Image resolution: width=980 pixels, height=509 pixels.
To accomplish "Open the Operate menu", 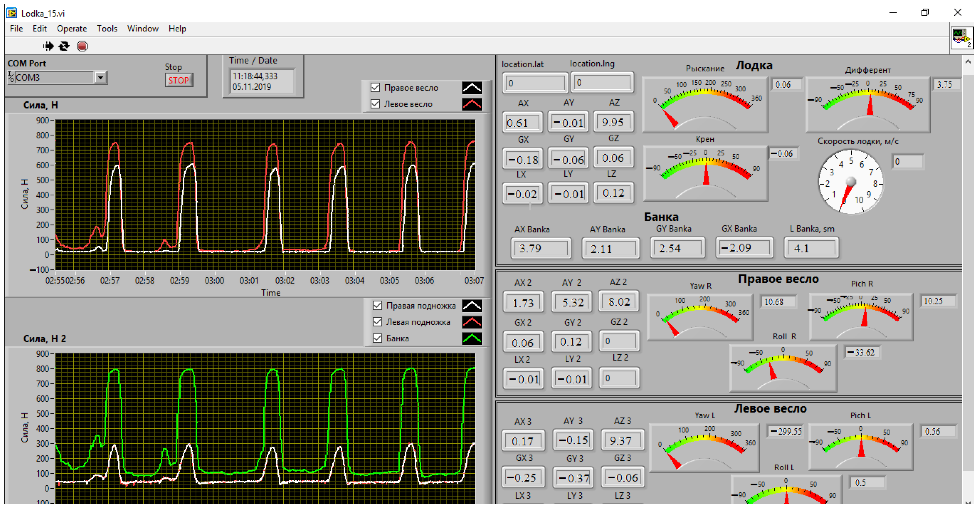I will coord(72,28).
